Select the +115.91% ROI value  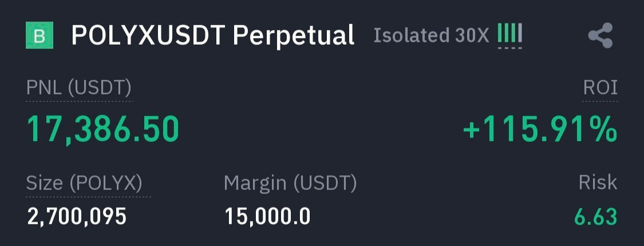pyautogui.click(x=540, y=130)
